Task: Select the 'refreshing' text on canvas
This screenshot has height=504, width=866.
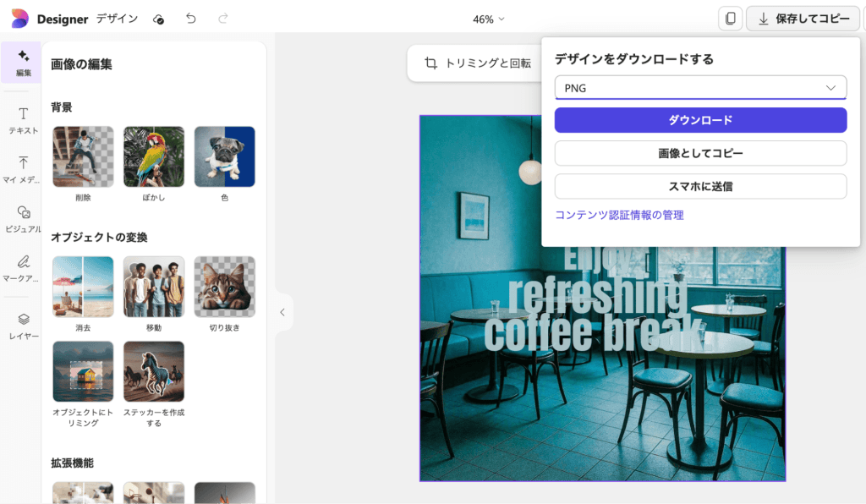Action: 597,295
